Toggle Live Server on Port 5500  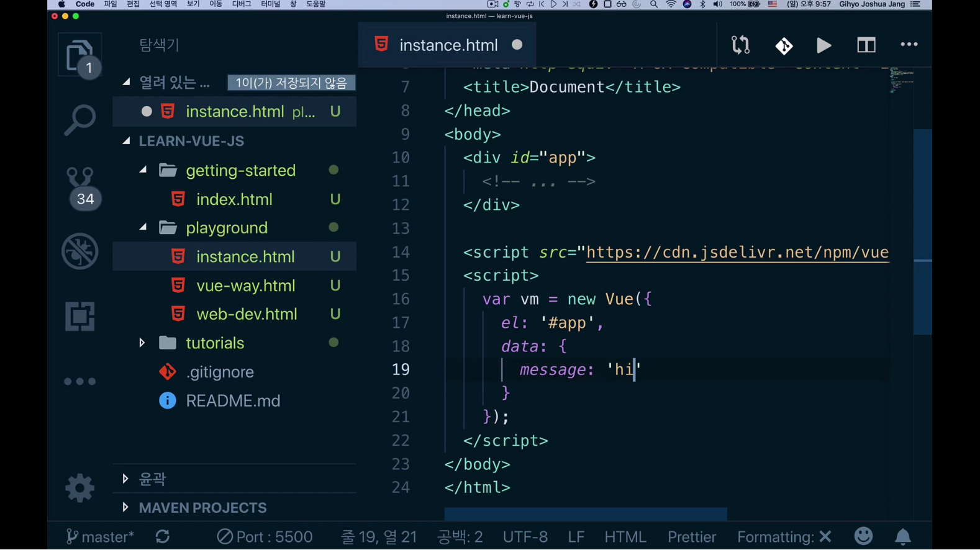pos(265,537)
